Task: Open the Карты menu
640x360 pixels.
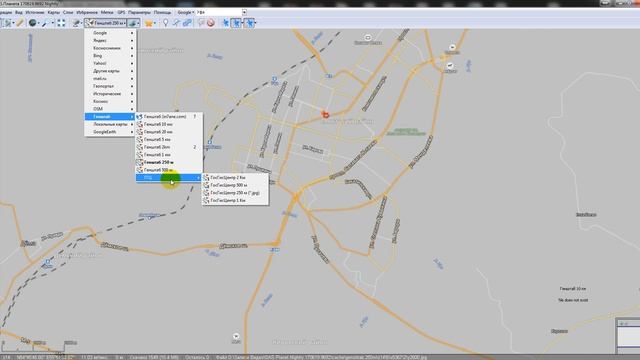Action: tap(53, 12)
